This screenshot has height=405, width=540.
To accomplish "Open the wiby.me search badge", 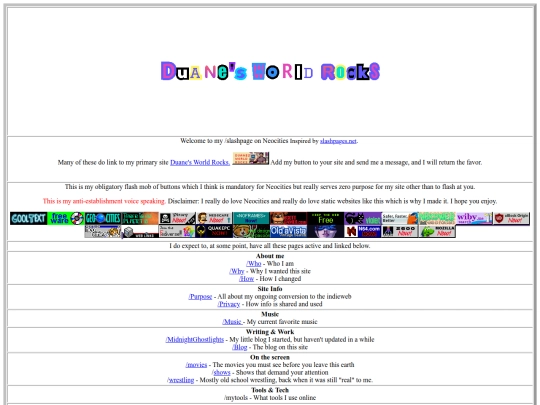I will click(x=475, y=218).
